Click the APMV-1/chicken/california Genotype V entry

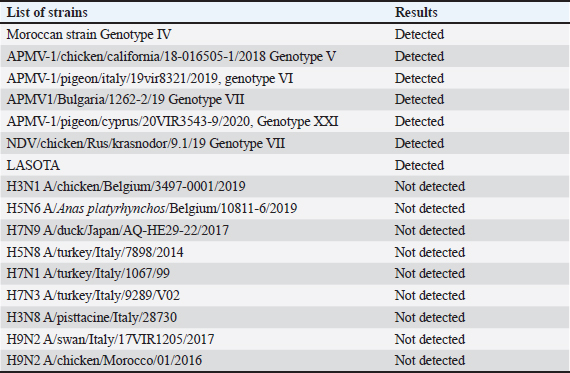[171, 56]
